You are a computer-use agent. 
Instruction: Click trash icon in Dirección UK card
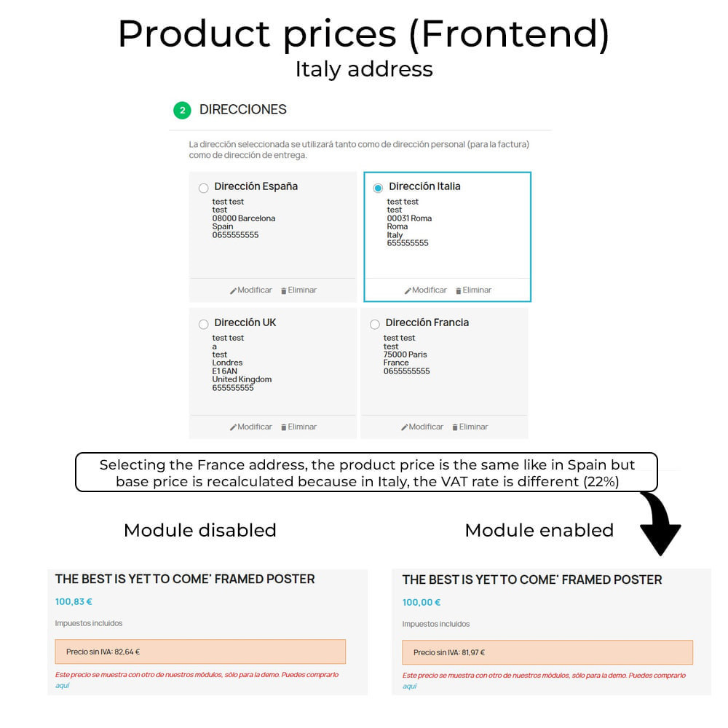[284, 427]
